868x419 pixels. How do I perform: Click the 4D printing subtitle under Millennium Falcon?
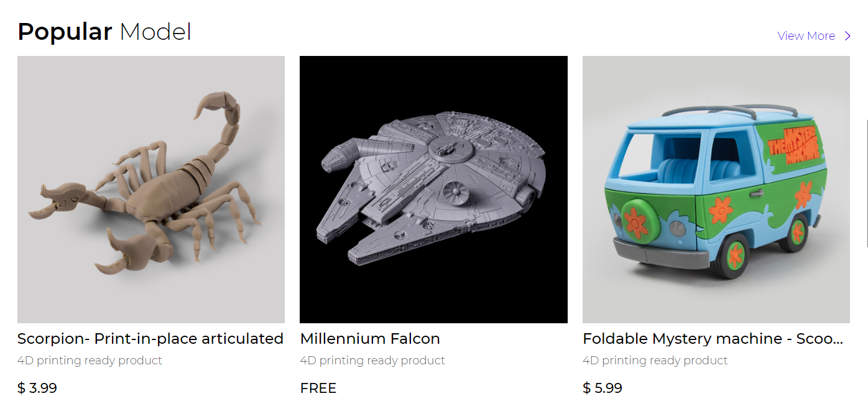(372, 361)
